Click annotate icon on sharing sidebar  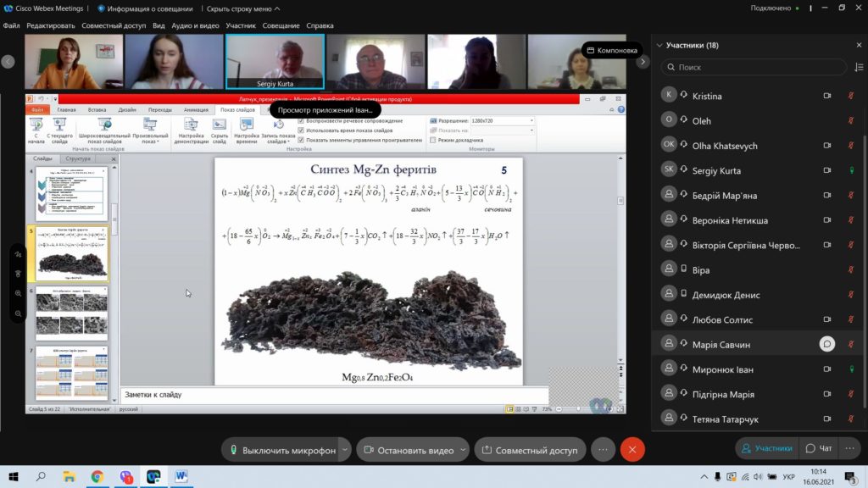[18, 254]
